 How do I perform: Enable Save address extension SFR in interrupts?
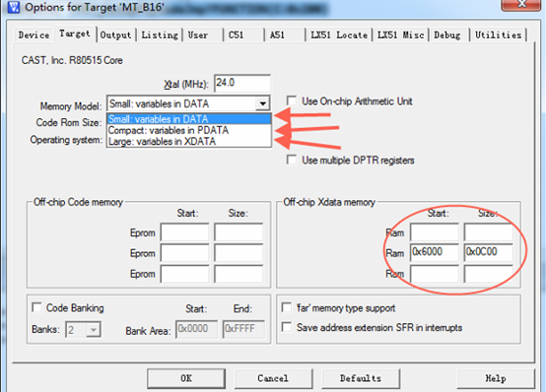click(x=287, y=327)
